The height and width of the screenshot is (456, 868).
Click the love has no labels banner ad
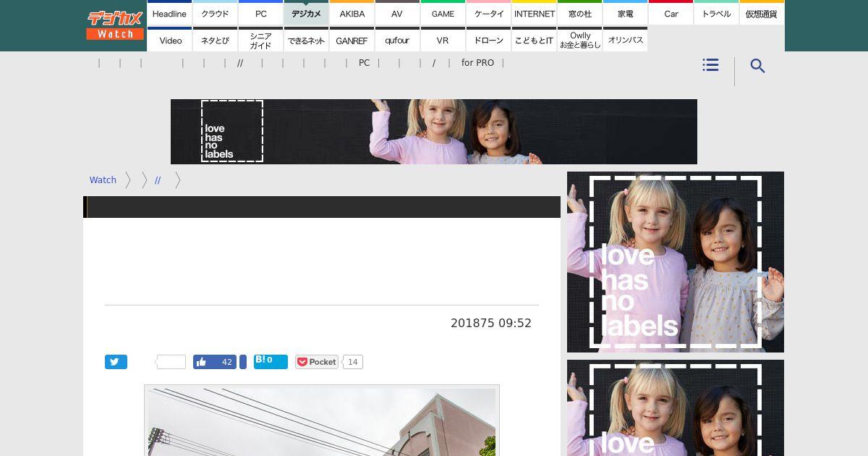(434, 132)
